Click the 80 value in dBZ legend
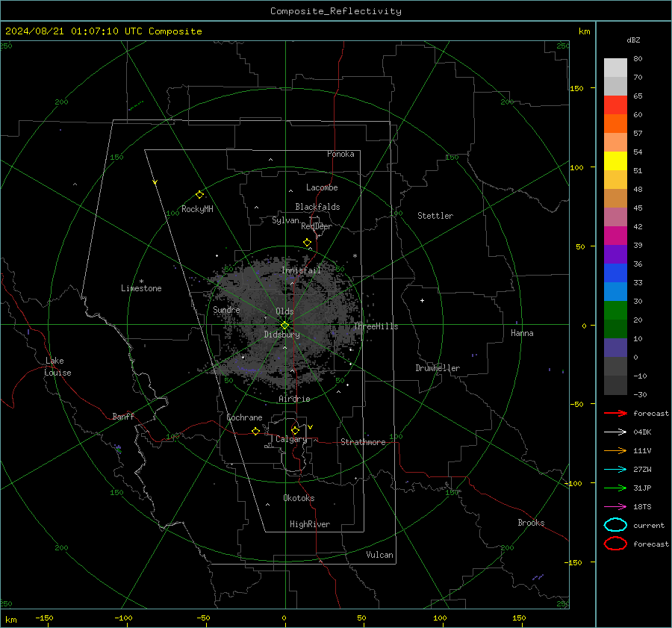672x628 pixels. pyautogui.click(x=638, y=59)
